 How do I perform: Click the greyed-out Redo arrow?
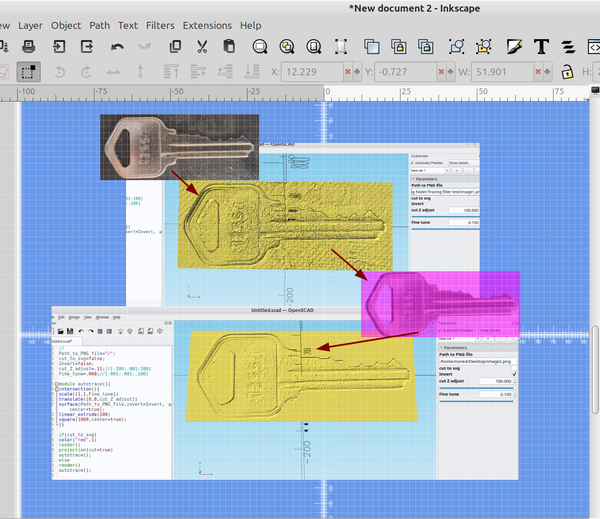point(144,47)
